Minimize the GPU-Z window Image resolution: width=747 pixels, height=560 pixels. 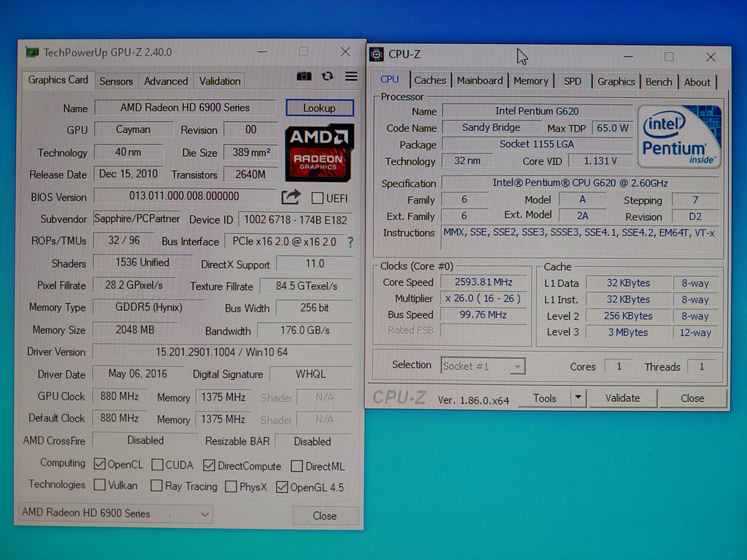262,51
